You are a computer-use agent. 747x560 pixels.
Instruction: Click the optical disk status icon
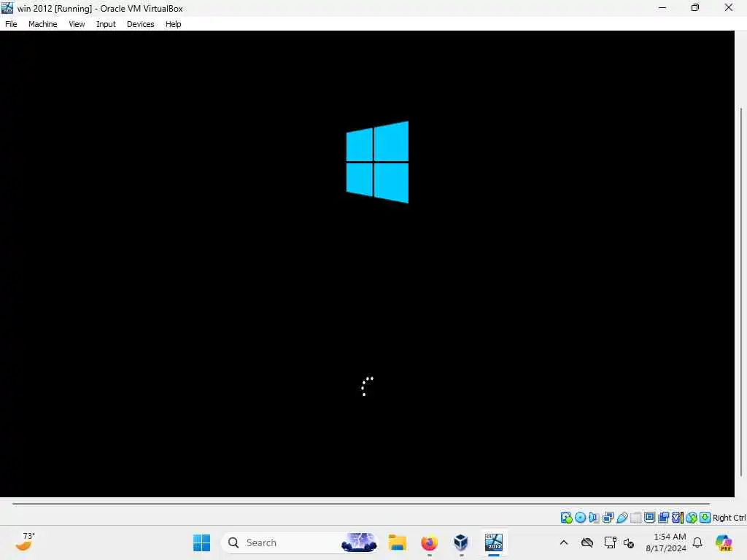pyautogui.click(x=580, y=518)
